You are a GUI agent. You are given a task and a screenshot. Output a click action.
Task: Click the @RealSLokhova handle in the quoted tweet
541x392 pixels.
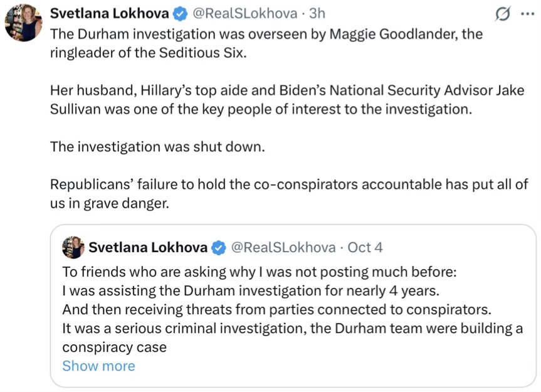click(283, 247)
